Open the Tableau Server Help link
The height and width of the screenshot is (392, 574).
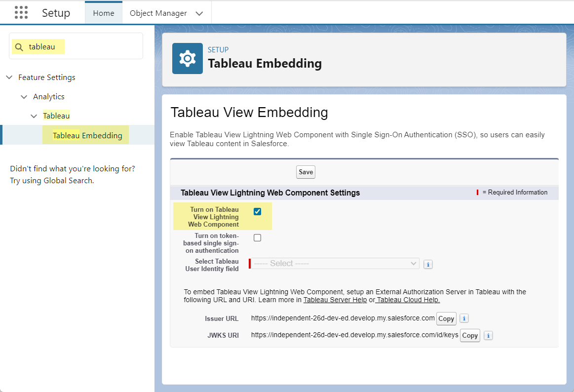coord(335,300)
